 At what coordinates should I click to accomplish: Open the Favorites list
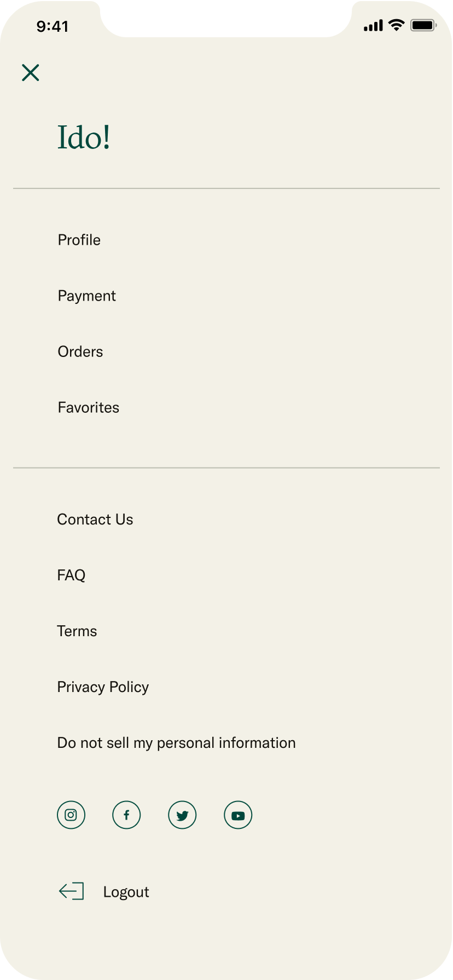89,407
